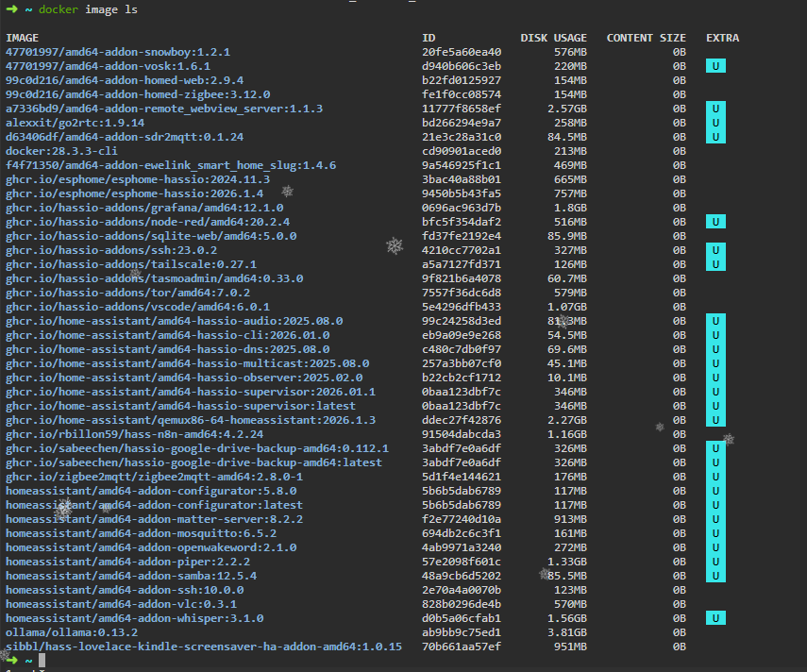This screenshot has width=807, height=672.
Task: Click image ID ddec27f42876
Action: (x=462, y=420)
